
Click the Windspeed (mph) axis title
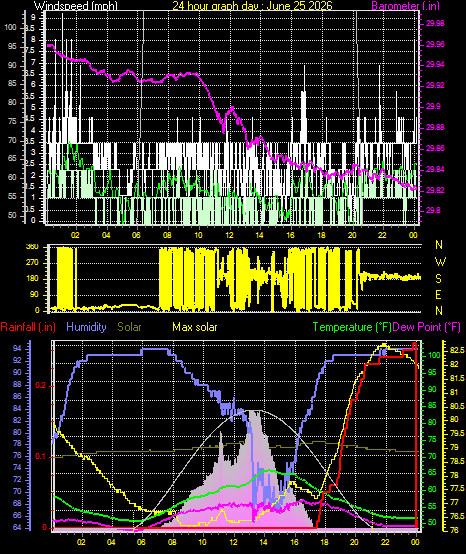tap(76, 5)
